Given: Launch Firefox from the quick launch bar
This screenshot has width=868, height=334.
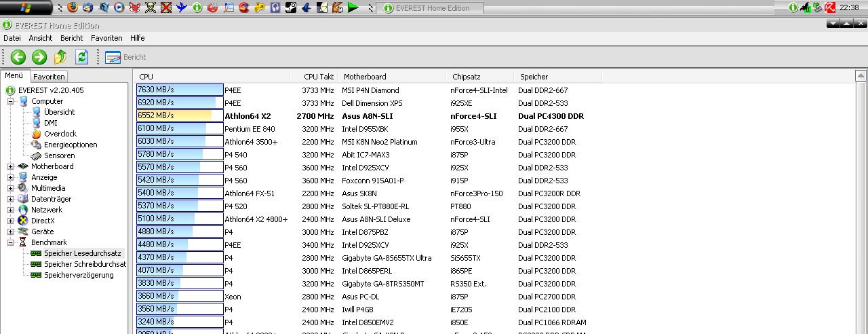Looking at the screenshot, I should 73,7.
